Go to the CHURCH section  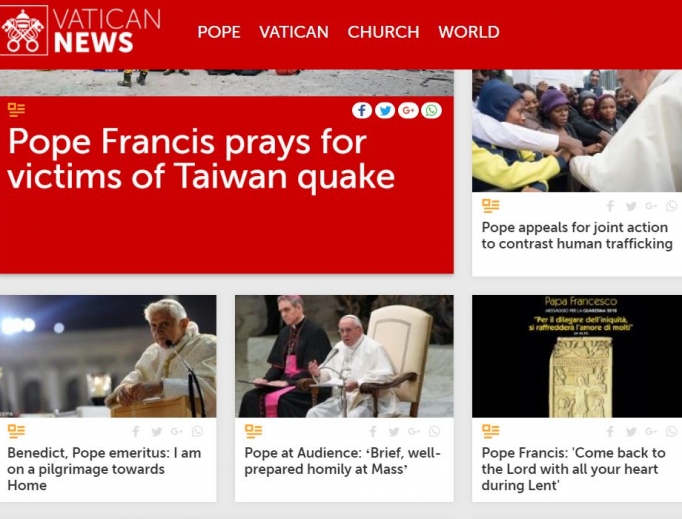click(x=383, y=32)
